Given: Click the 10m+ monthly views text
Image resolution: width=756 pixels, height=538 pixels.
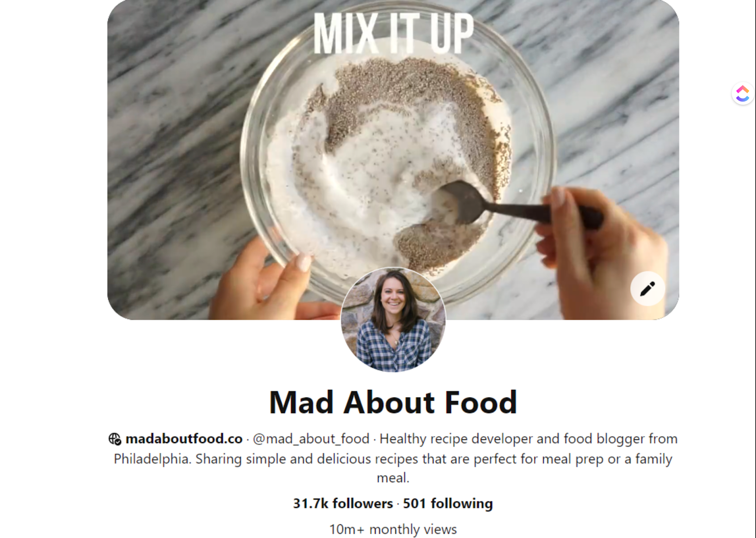Looking at the screenshot, I should [393, 529].
